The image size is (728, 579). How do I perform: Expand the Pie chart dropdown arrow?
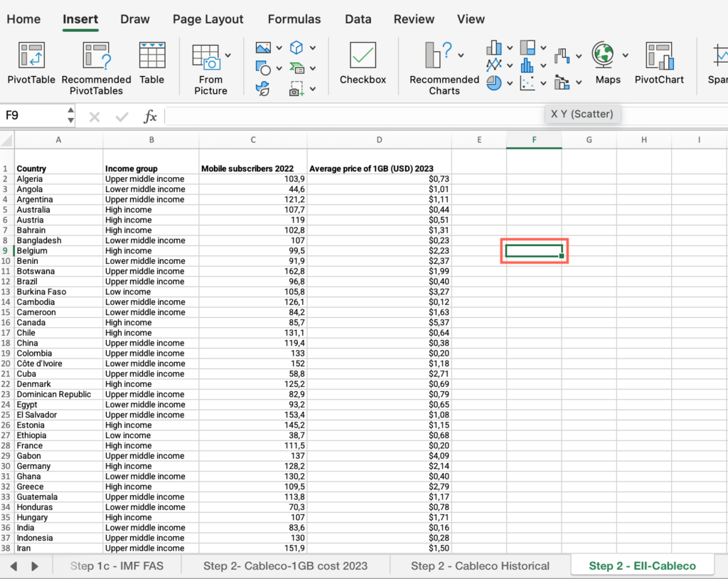click(510, 83)
